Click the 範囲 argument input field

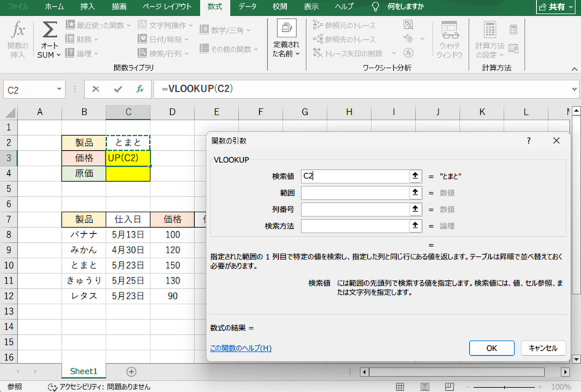point(354,193)
